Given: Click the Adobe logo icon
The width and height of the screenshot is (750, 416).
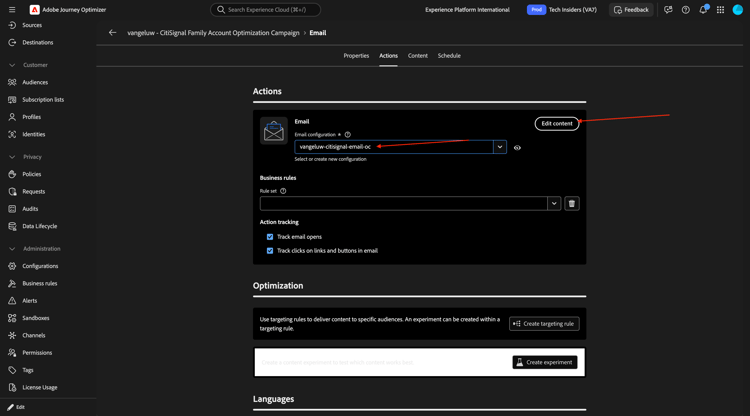Looking at the screenshot, I should coord(34,10).
